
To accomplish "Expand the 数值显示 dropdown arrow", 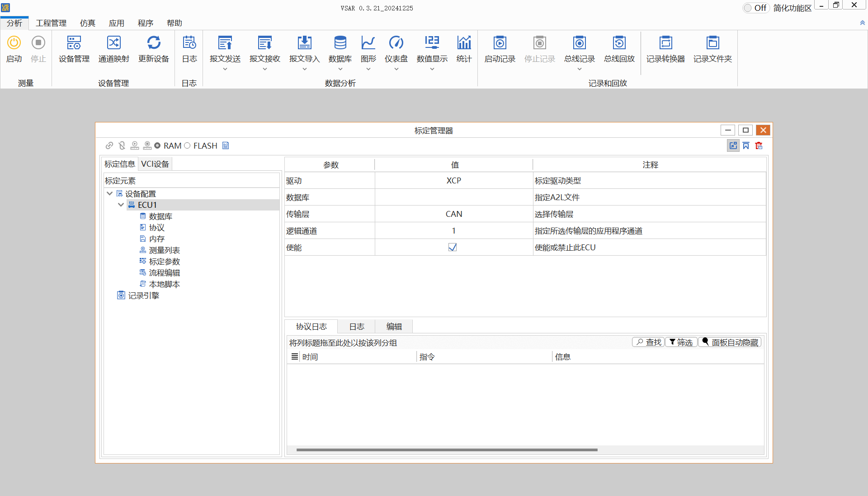I will (432, 69).
